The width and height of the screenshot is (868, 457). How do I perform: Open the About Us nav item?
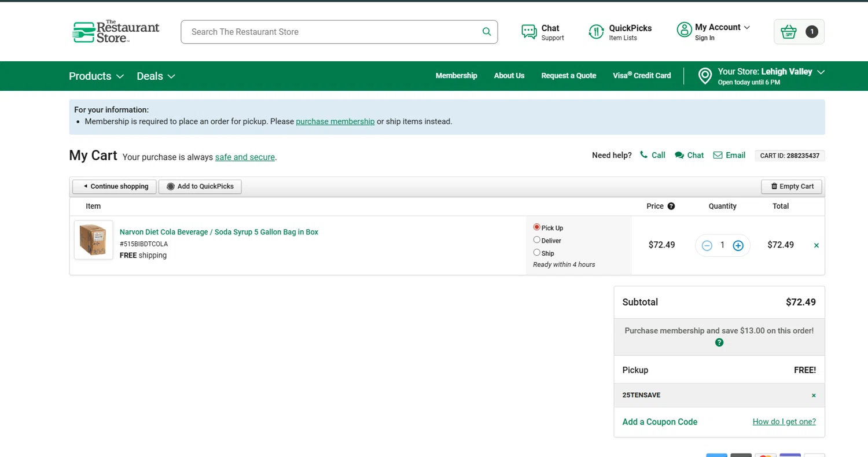[x=509, y=76]
